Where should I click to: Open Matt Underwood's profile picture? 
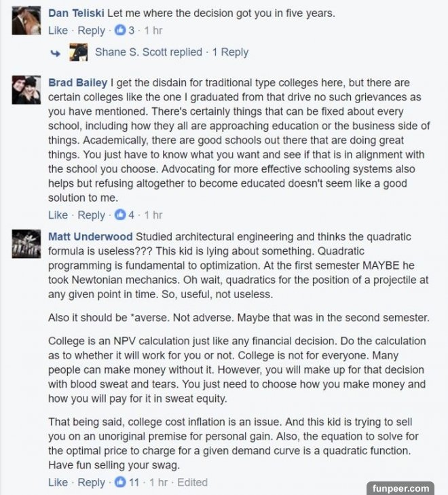click(x=26, y=244)
